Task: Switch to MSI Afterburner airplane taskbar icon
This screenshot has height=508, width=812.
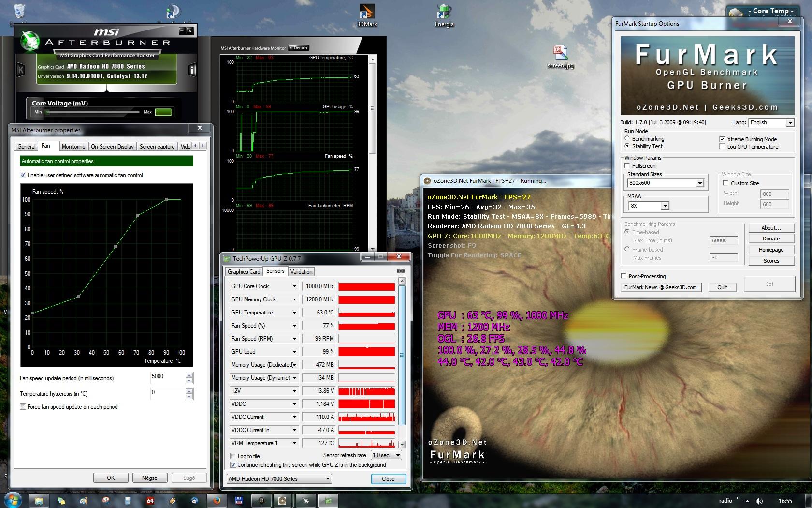Action: [305, 501]
